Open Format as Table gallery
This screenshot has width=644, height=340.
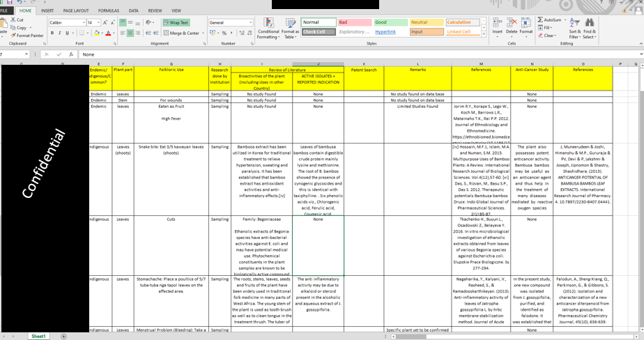(291, 29)
